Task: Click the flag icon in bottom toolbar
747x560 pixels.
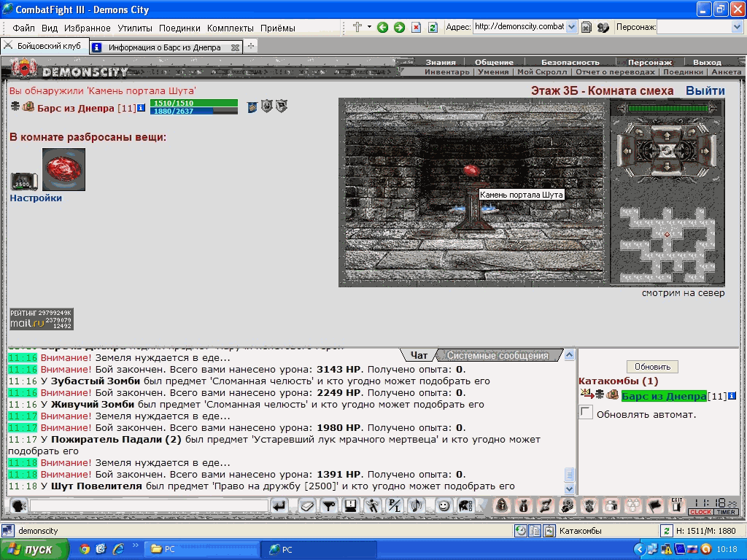Action: coord(655,505)
